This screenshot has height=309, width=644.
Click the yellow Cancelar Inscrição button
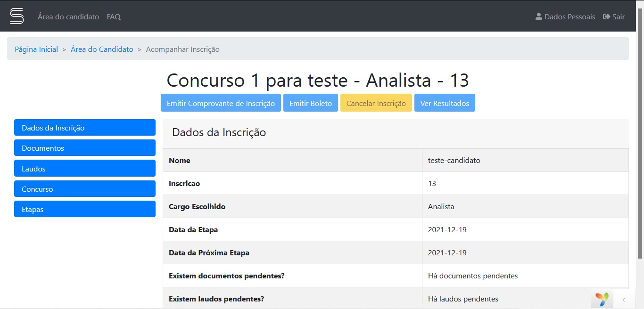pyautogui.click(x=376, y=103)
